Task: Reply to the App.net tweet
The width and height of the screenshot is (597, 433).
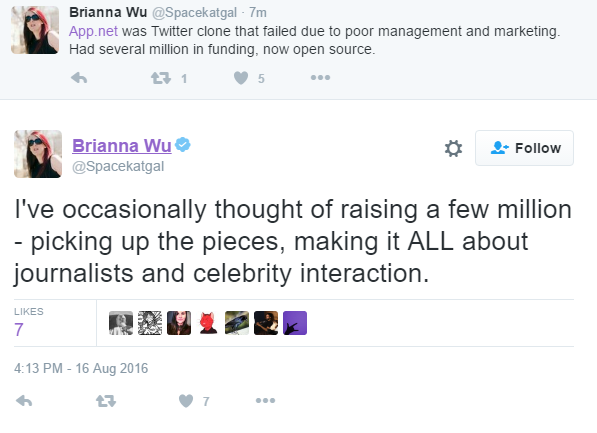Action: tap(79, 78)
